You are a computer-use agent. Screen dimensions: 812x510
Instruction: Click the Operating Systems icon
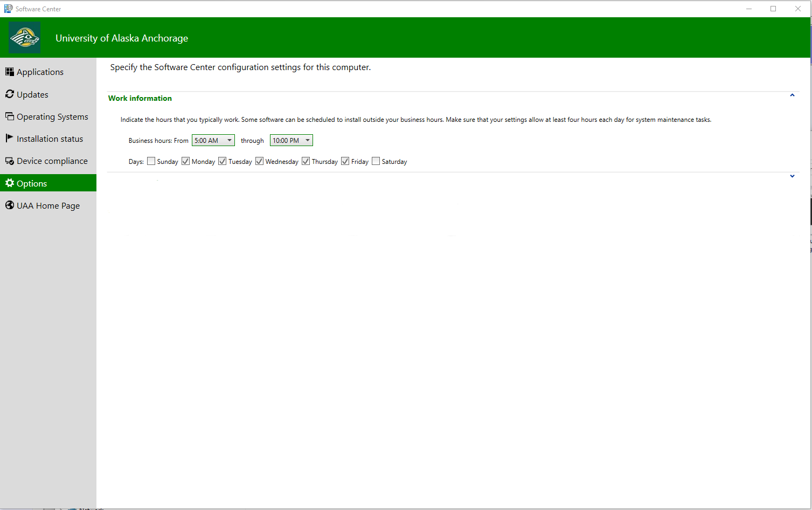tap(10, 116)
